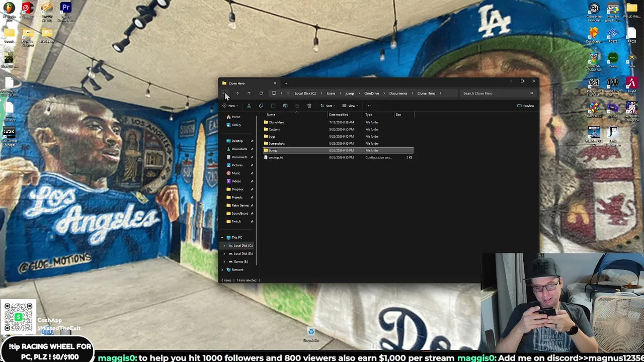The height and width of the screenshot is (362, 644).
Task: Expand the collapsed breadcrumb ellipsis
Action: [x=288, y=93]
